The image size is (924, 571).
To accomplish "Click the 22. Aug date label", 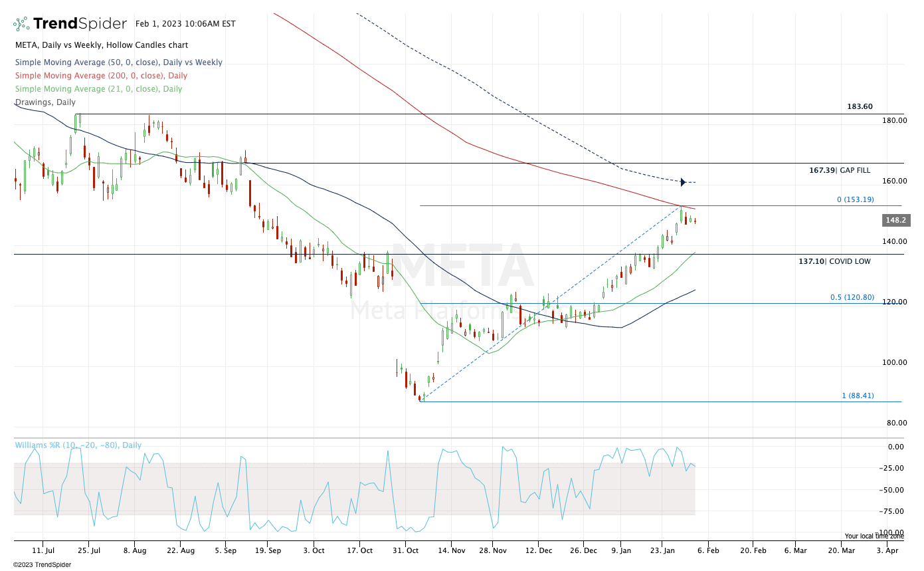I will tap(180, 550).
